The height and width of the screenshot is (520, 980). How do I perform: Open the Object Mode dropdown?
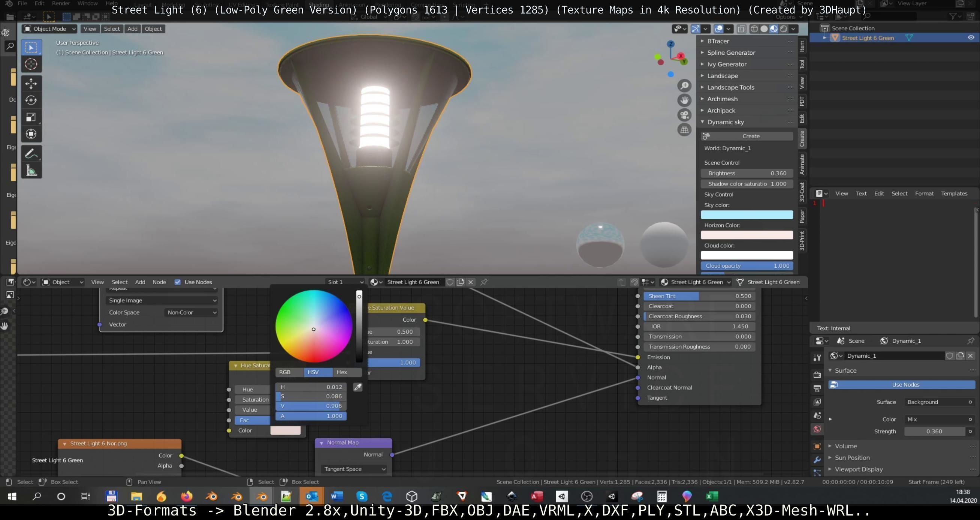[x=49, y=29]
